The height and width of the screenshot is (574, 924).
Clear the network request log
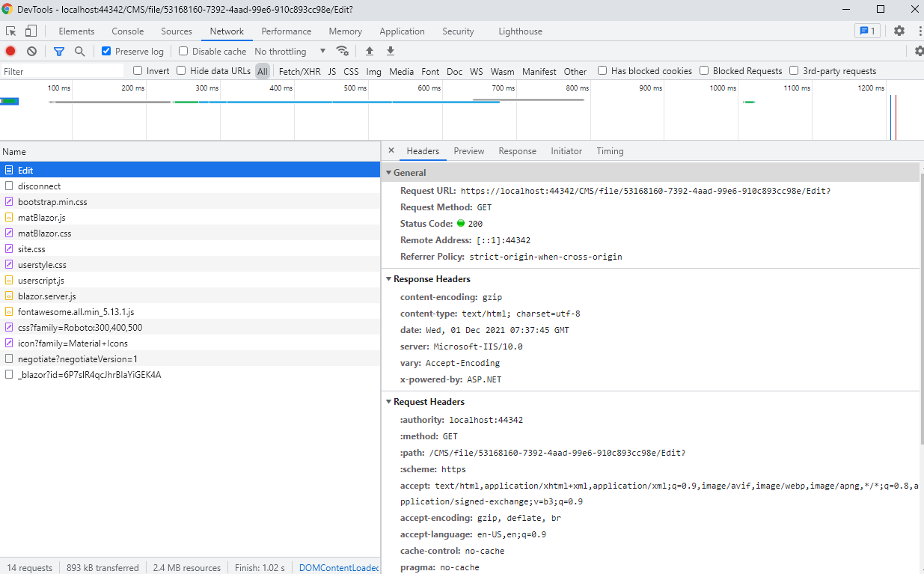click(31, 51)
